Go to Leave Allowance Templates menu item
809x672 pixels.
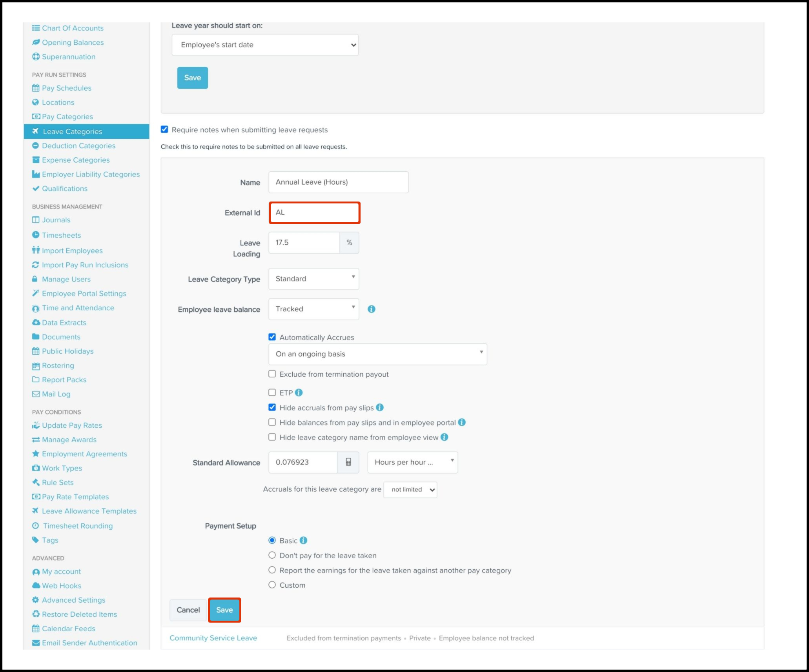[x=89, y=511]
